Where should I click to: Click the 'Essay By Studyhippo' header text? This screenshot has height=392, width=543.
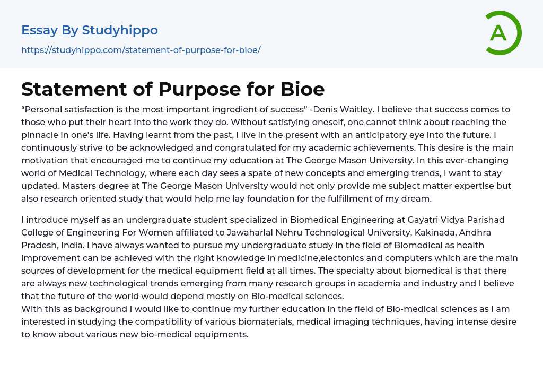pos(90,30)
